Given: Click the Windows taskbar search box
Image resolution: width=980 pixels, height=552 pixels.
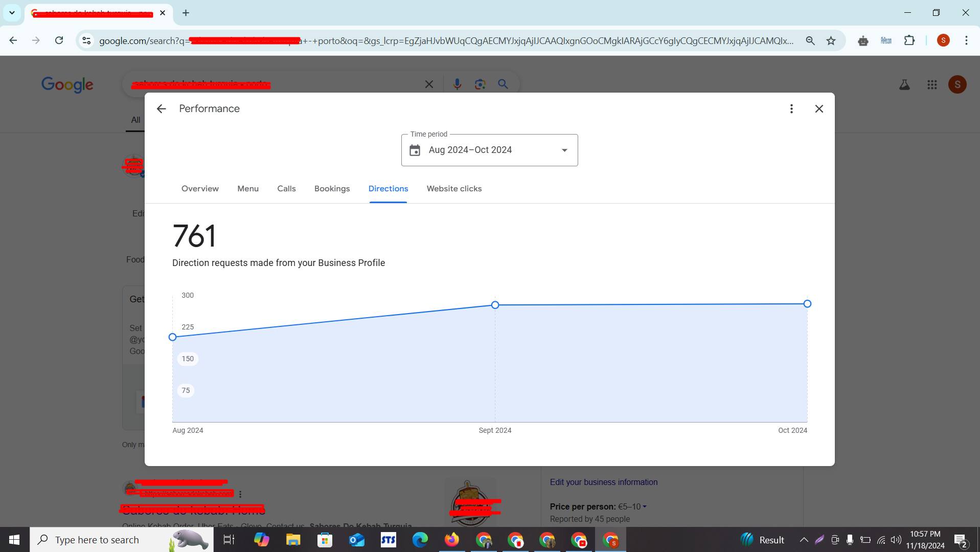Looking at the screenshot, I should click(x=122, y=540).
